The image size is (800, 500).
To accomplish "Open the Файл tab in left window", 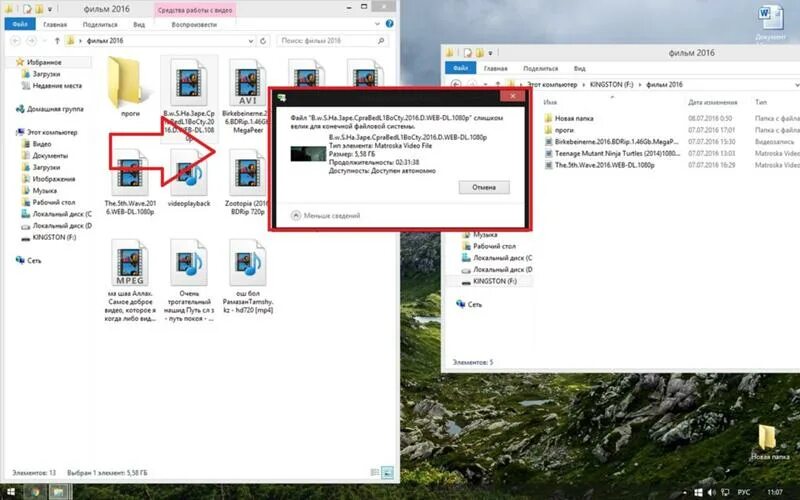I will point(20,24).
